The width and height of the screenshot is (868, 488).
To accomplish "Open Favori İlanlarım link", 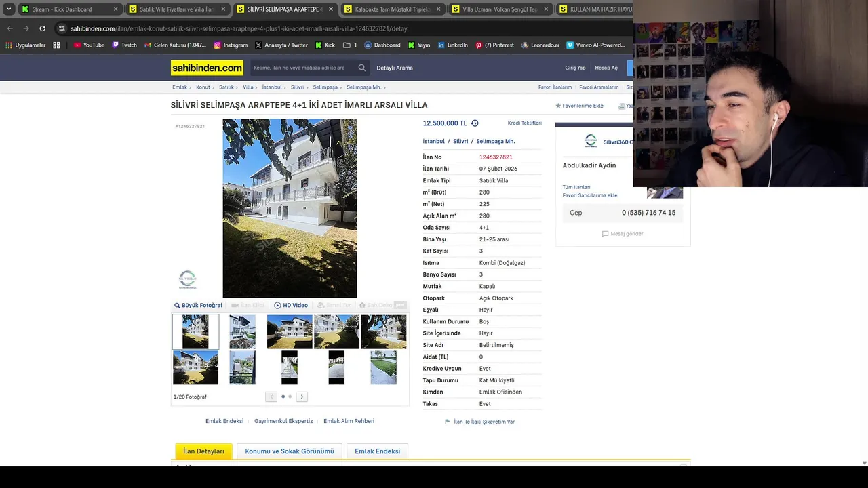I will [x=555, y=87].
